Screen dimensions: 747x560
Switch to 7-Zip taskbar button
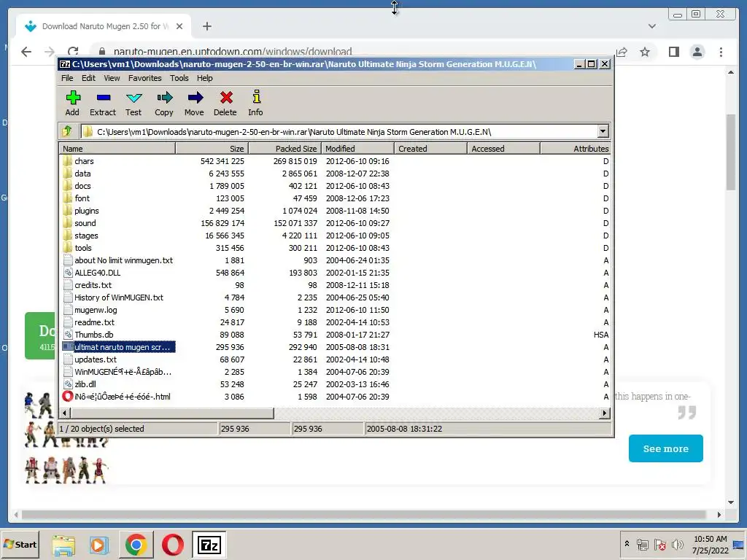pos(209,545)
